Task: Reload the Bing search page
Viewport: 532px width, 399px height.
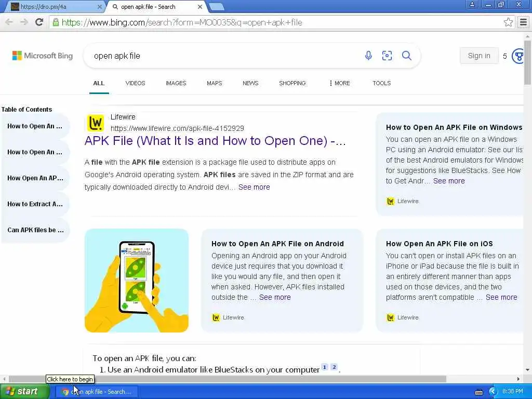Action: point(39,22)
